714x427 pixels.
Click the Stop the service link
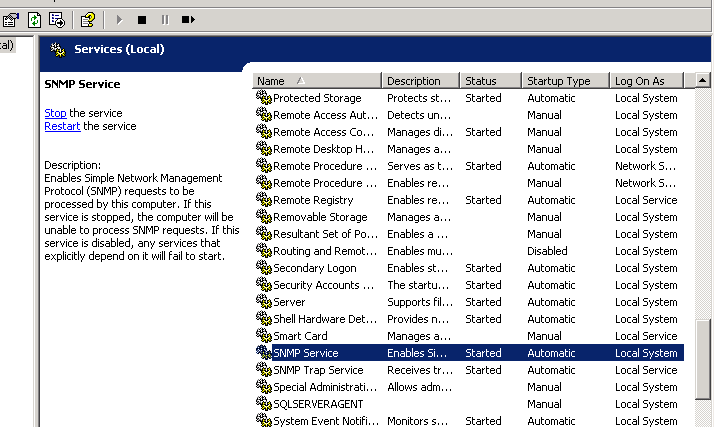[55, 114]
